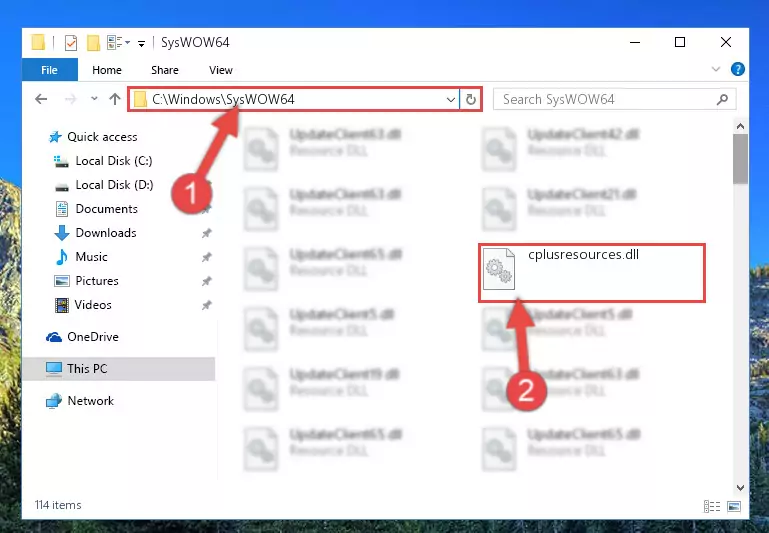769x533 pixels.
Task: Select Local Disk (C:) in sidebar
Action: point(114,161)
